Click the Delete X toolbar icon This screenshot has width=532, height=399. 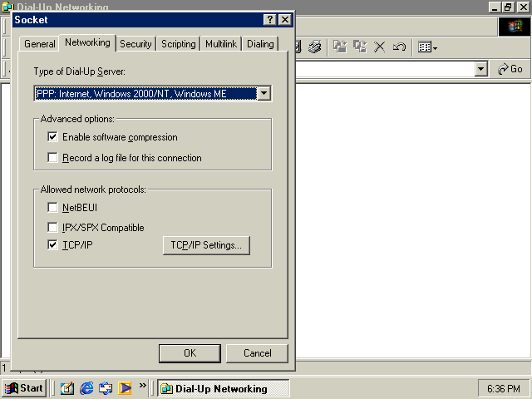[x=380, y=47]
